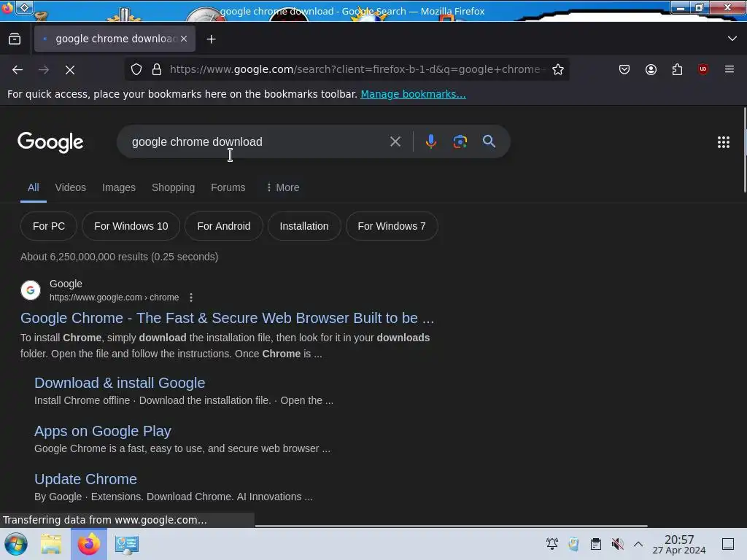The image size is (747, 560).
Task: Click the https://www.google.com › chrome breadcrumb
Action: [x=115, y=297]
